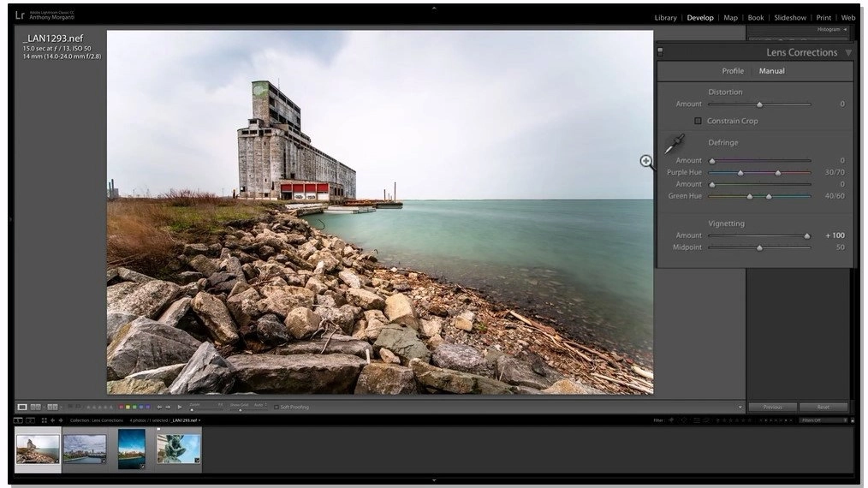Enable the Constrain Crop checkbox

coord(698,121)
